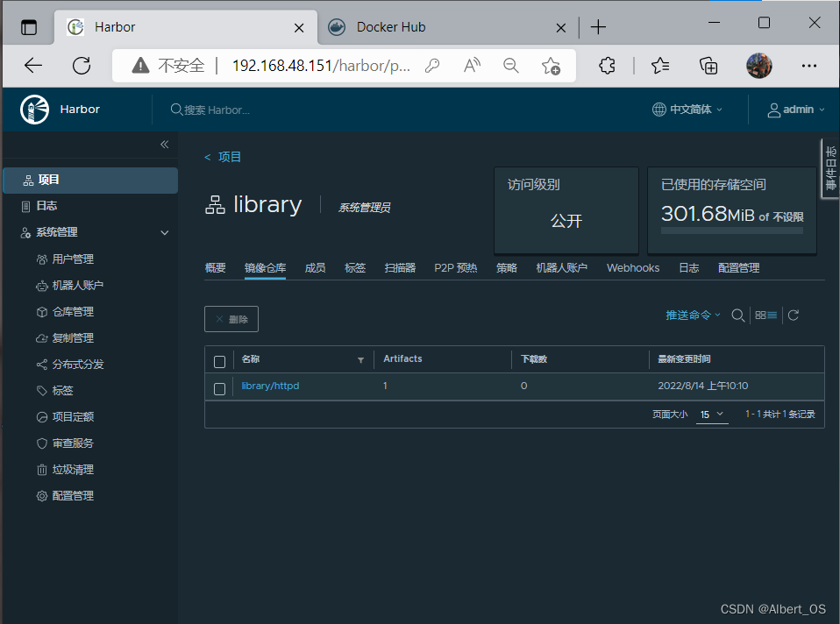Switch between card and list view icon
The height and width of the screenshot is (624, 840).
coord(765,316)
